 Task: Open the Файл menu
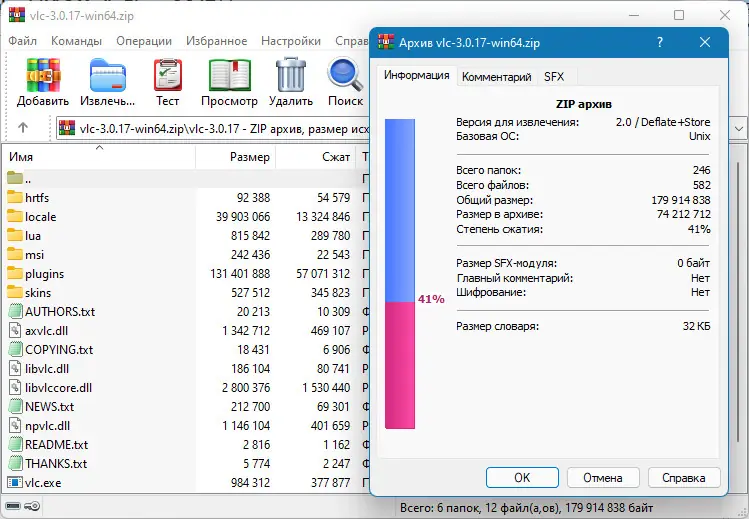coord(22,41)
